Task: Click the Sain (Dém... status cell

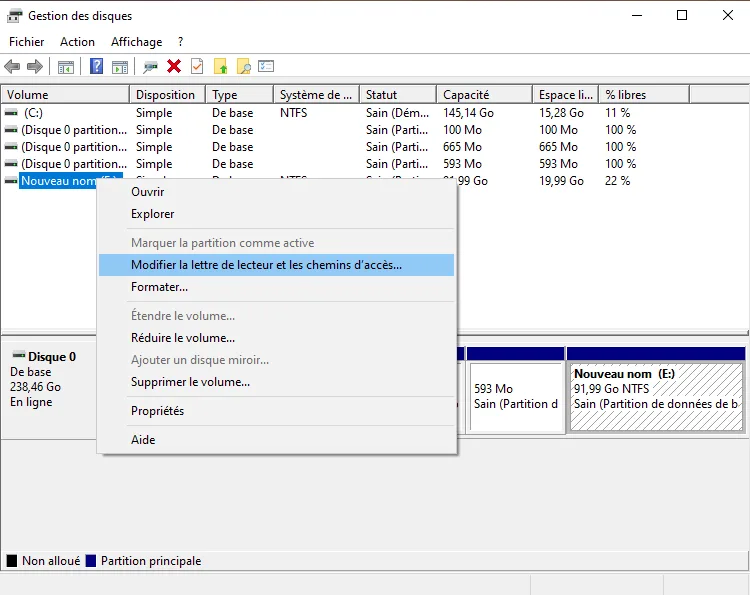Action: click(397, 113)
